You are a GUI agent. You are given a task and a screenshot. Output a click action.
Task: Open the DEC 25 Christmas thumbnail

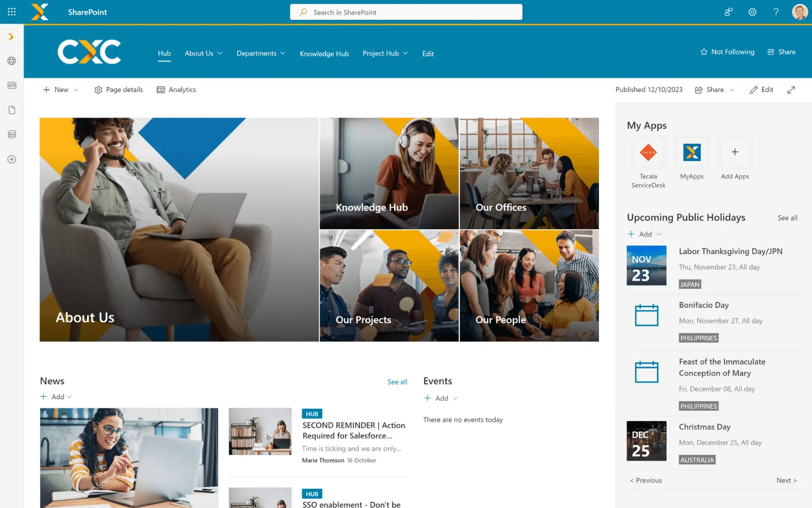pyautogui.click(x=647, y=441)
